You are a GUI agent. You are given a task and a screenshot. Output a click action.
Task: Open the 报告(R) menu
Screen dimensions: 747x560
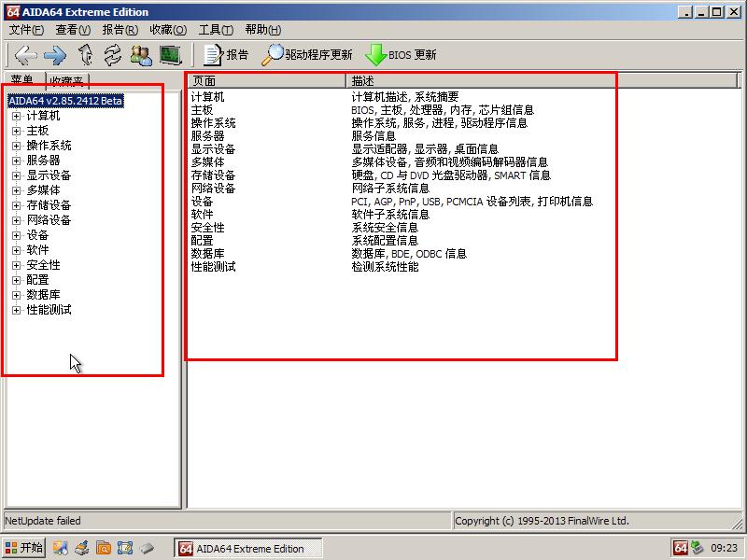(120, 30)
